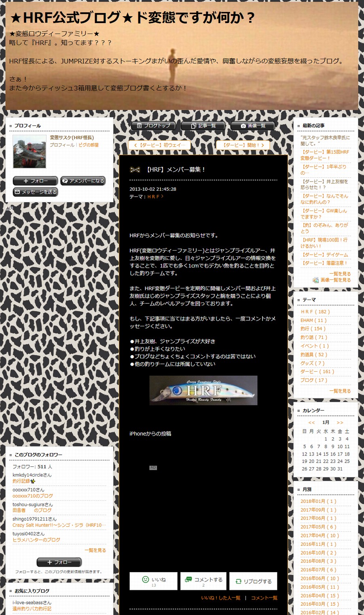The width and height of the screenshot is (364, 615).
Task: Open the previous article 【ダービー】初ウェイ
Action: [x=159, y=145]
